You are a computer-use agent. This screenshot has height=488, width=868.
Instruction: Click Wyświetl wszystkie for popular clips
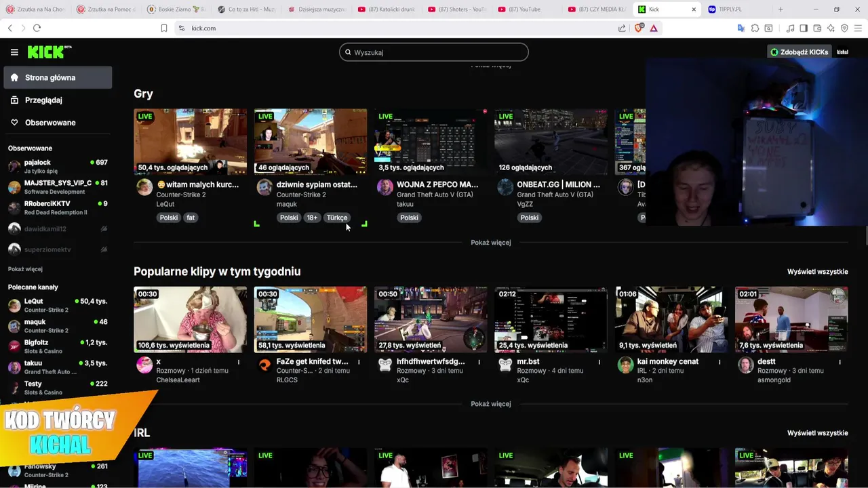click(817, 272)
